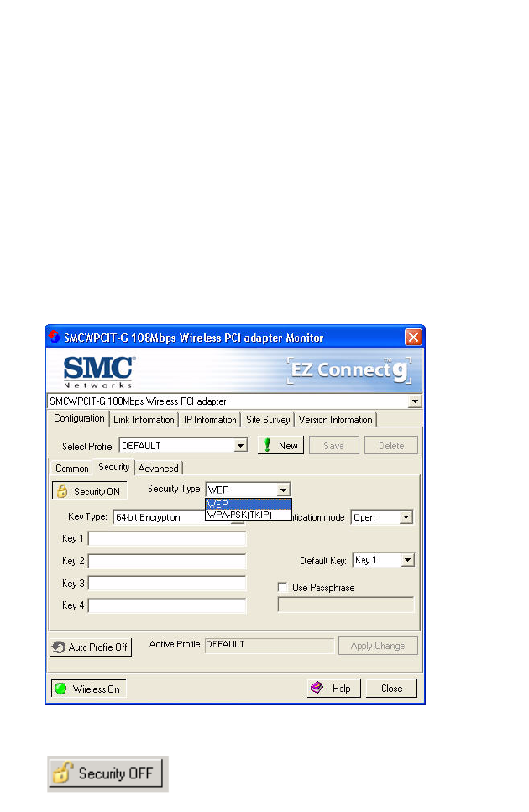Switch to the IP Information tab
The image size is (529, 812).
tap(210, 420)
